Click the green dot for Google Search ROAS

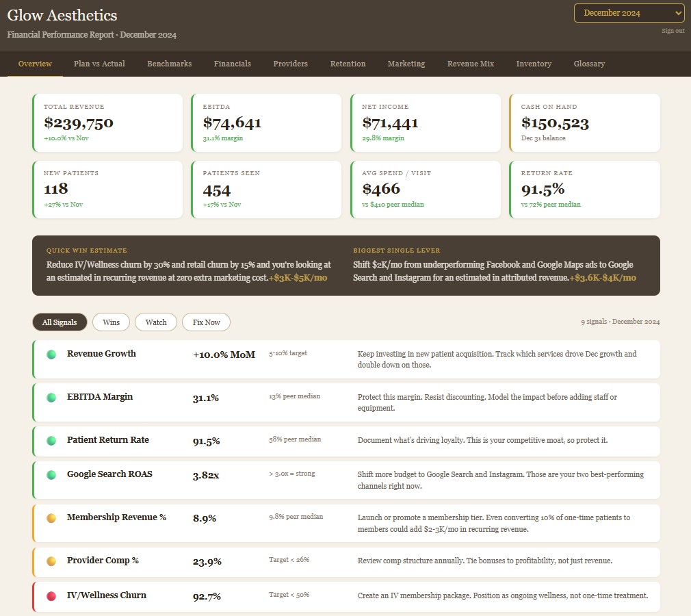pos(51,475)
